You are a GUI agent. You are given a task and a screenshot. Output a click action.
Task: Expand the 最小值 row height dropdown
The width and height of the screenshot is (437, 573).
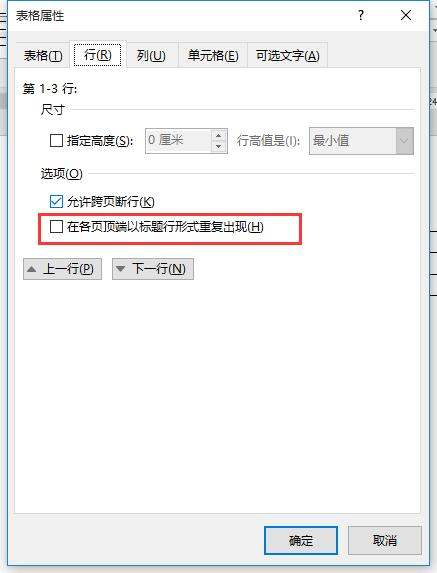(404, 141)
